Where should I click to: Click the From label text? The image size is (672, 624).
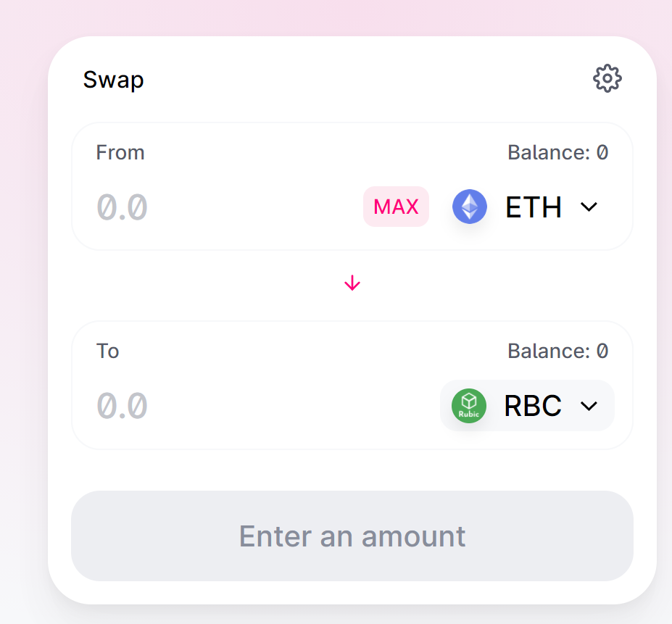[x=120, y=153]
